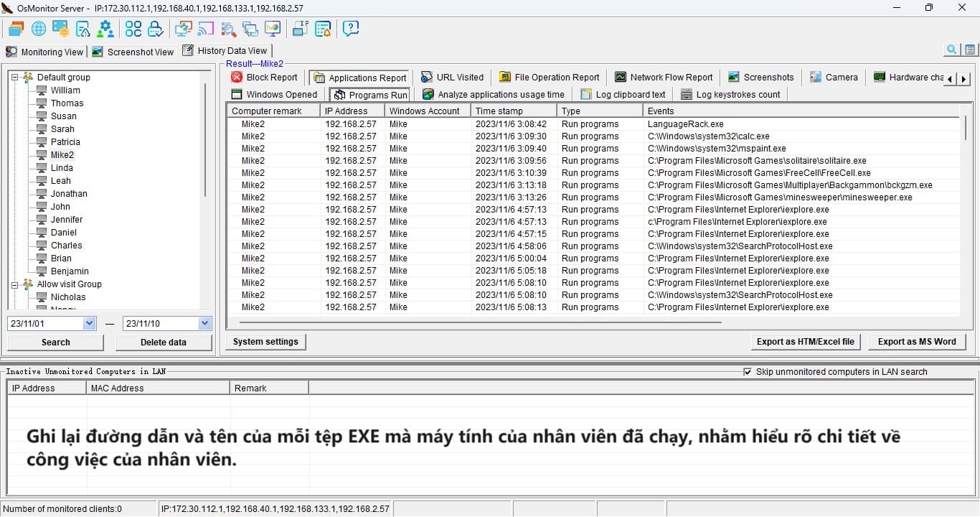Click the computer tree vertical scrollbar

205,140
